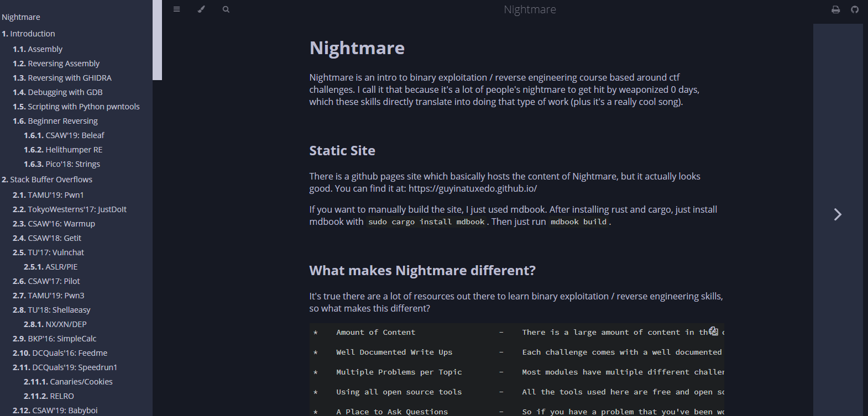868x416 pixels.
Task: Open section 1.3. Reversing with GHIDRA
Action: click(x=62, y=78)
